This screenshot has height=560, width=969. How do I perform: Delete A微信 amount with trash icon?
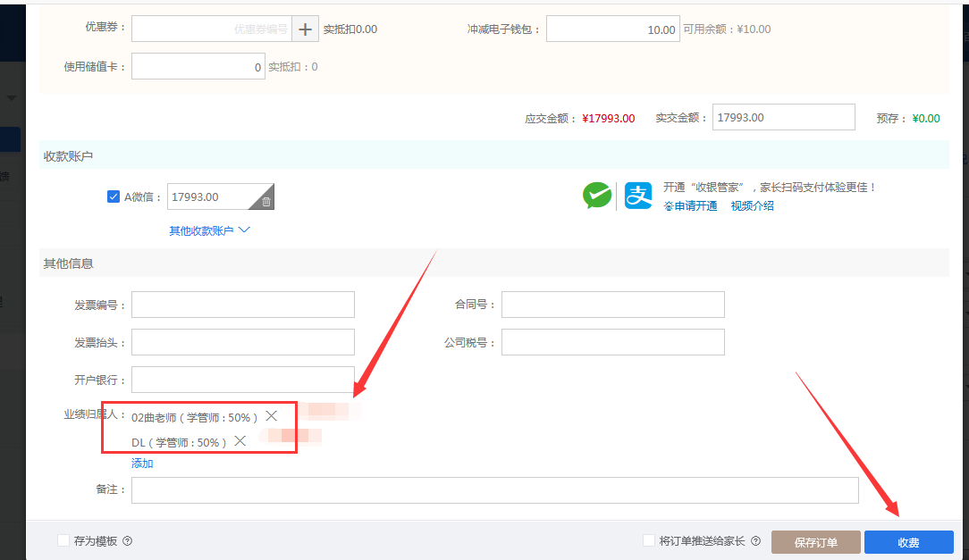click(x=265, y=202)
